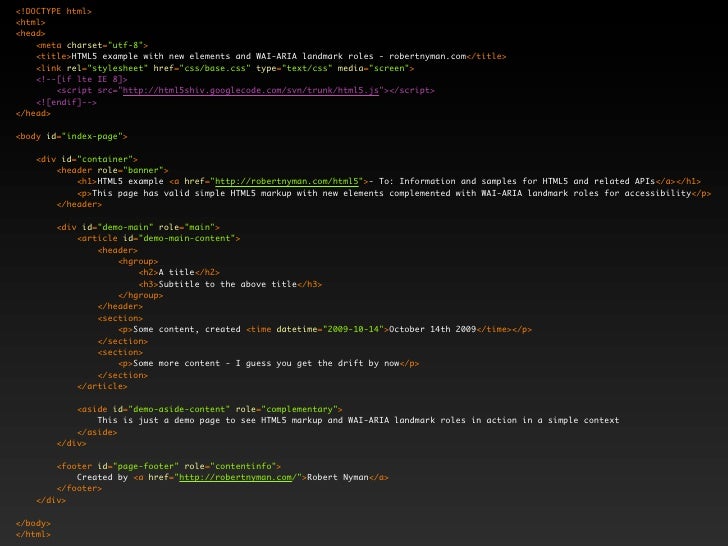Click the article id="demo-main-content" line
This screenshot has width=728, height=546.
click(x=159, y=239)
